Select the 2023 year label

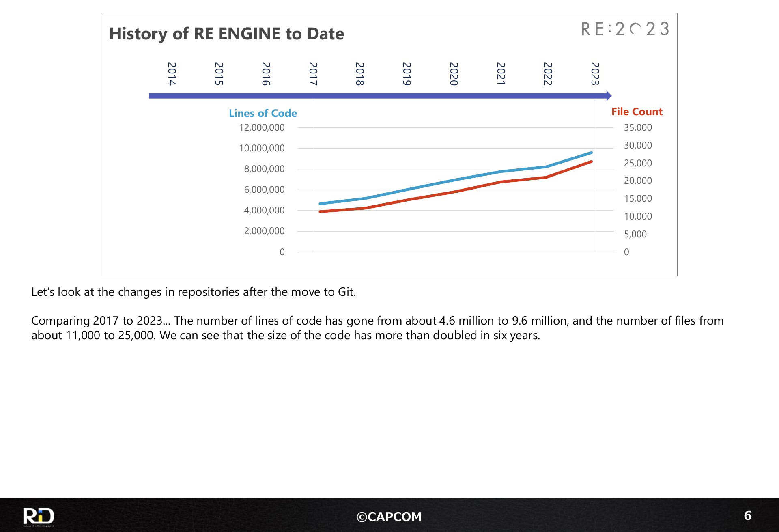595,74
